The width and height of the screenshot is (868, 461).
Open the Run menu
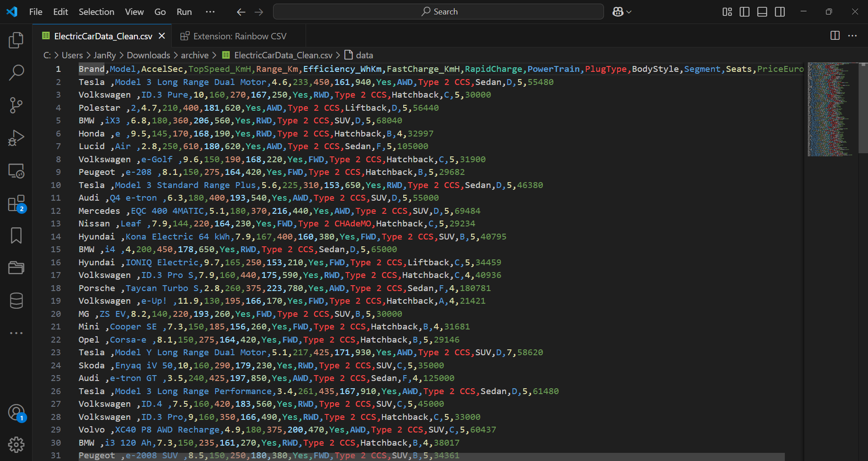point(184,12)
